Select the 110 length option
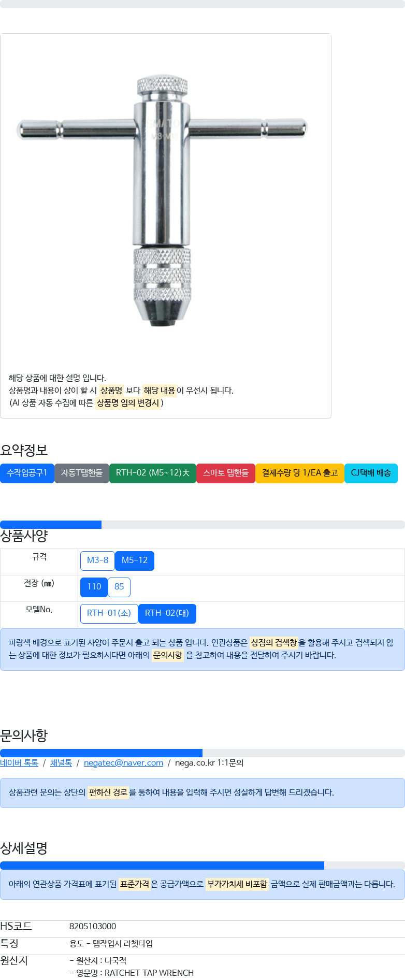 pyautogui.click(x=94, y=587)
